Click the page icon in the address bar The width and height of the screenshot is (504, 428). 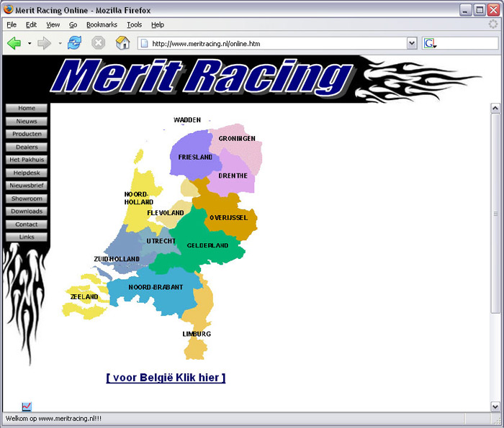[x=145, y=43]
